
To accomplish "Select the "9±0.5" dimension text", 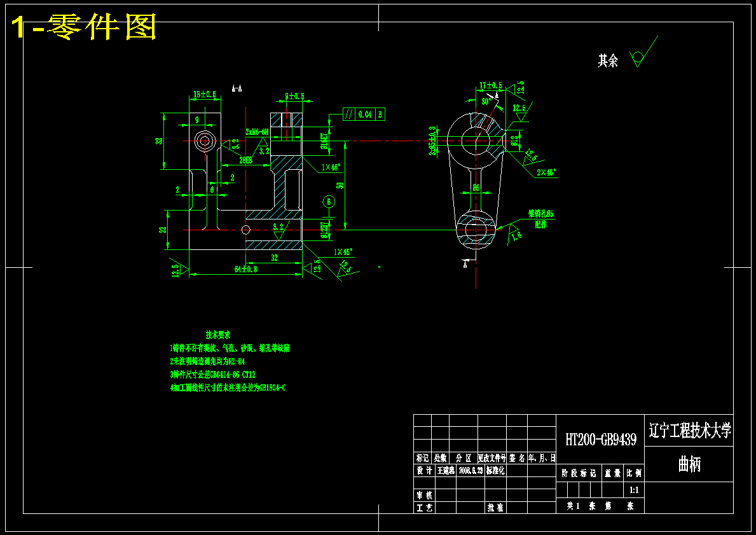I will click(294, 96).
